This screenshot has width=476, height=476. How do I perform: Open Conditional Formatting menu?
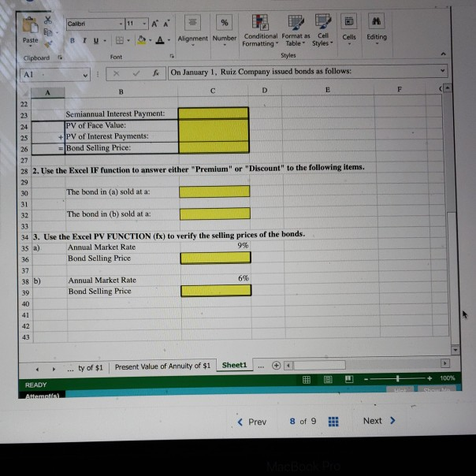coord(260,31)
